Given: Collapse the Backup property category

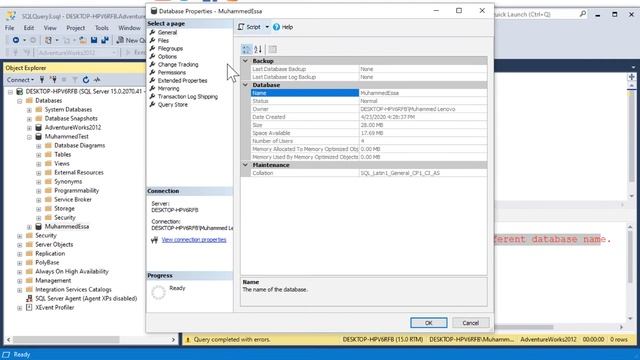Looking at the screenshot, I should click(x=245, y=61).
